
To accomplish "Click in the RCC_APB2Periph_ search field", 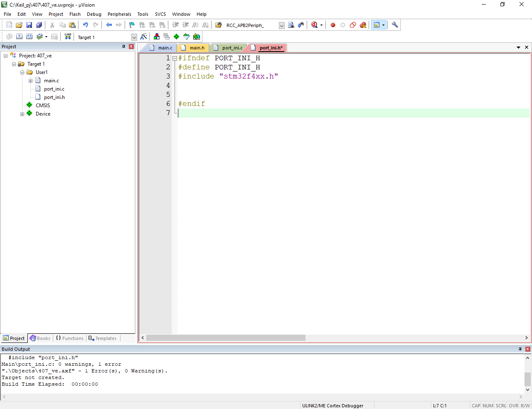I will [x=251, y=25].
